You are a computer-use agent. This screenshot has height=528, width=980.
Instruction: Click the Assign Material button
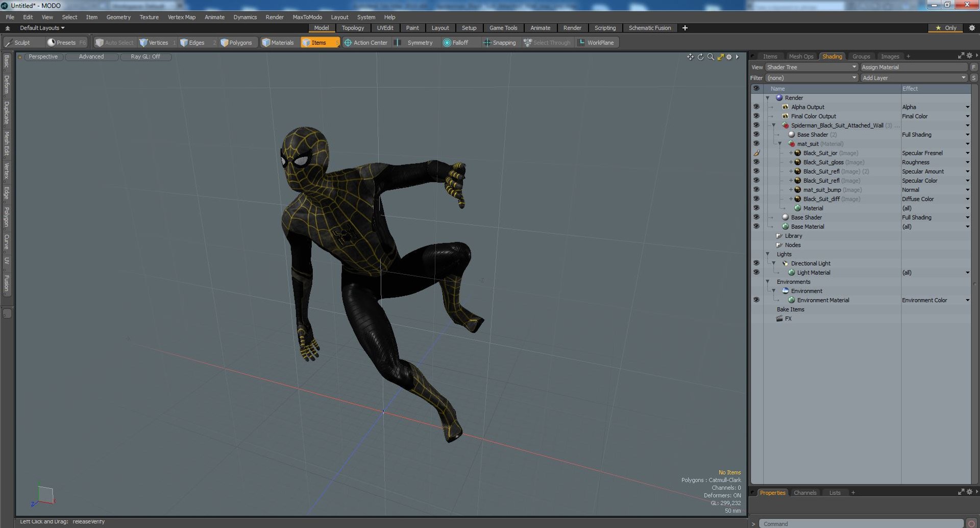pos(914,67)
